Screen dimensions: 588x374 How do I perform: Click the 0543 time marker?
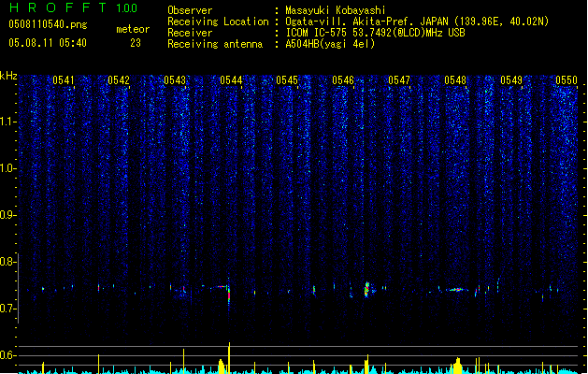[x=175, y=80]
